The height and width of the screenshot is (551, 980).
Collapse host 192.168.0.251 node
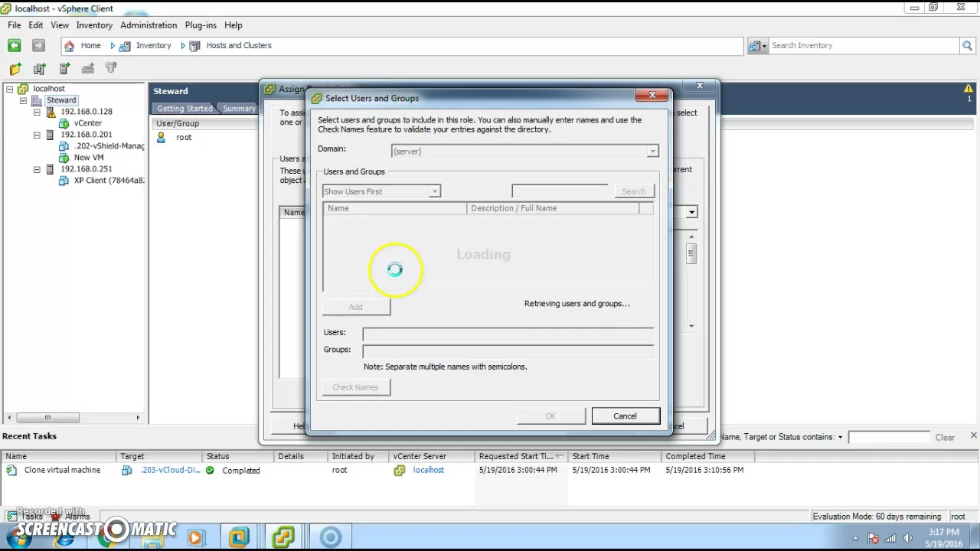point(37,169)
